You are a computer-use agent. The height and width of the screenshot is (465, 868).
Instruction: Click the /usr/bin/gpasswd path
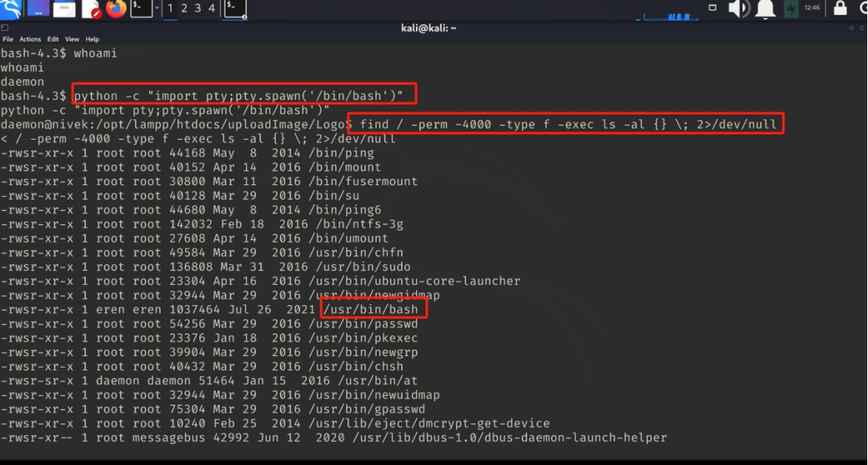[x=367, y=409]
